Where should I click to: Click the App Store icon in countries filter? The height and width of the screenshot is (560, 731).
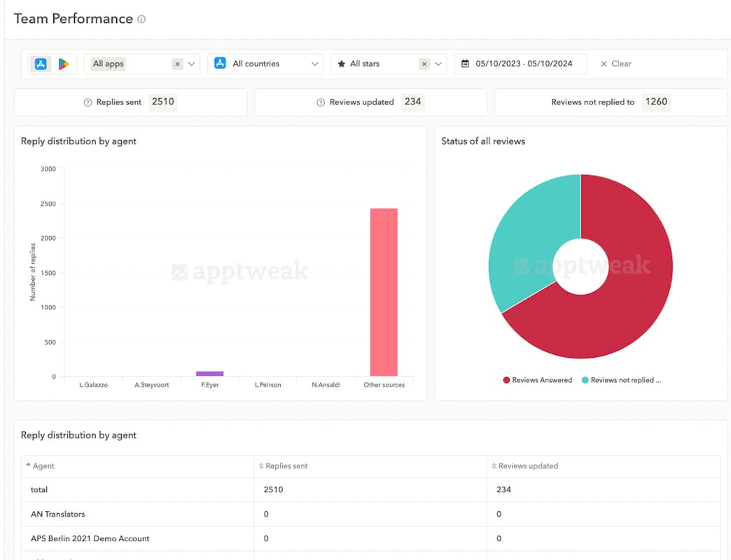tap(220, 64)
